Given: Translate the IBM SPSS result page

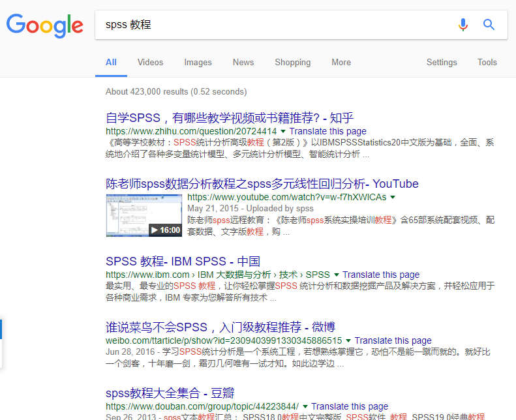Looking at the screenshot, I should click(x=381, y=275).
